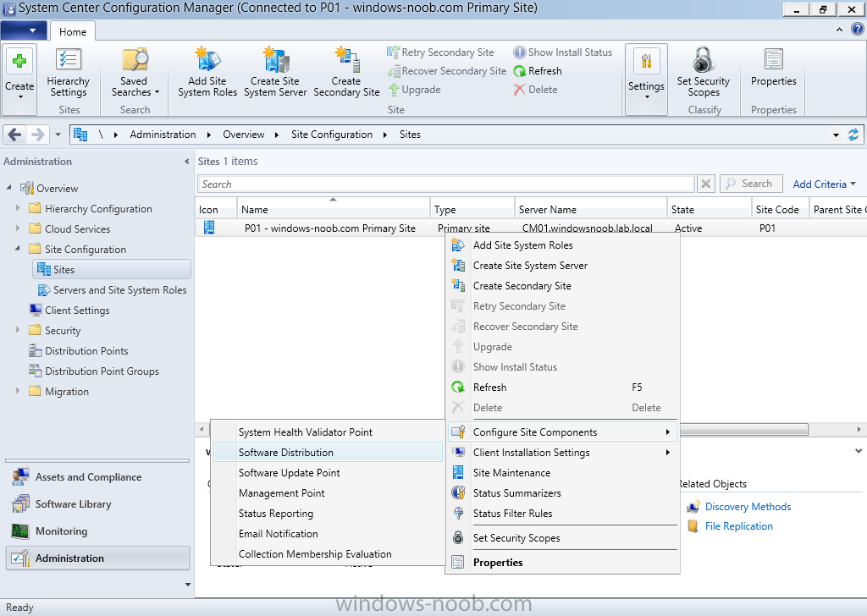
Task: Click the Refresh ribbon button
Action: point(538,71)
